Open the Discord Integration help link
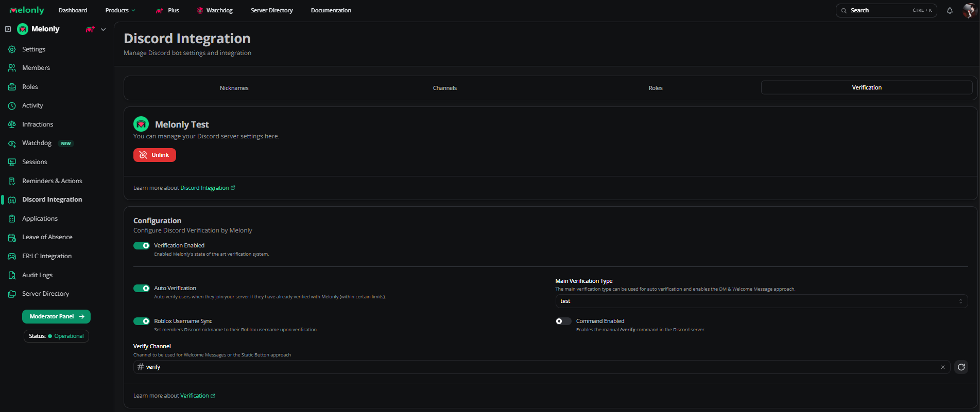 point(208,188)
